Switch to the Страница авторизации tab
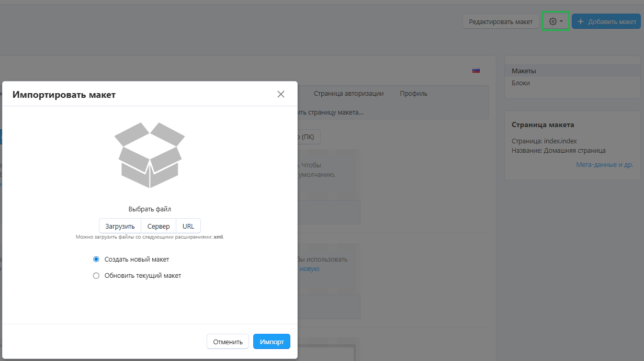The height and width of the screenshot is (361, 644). click(348, 94)
